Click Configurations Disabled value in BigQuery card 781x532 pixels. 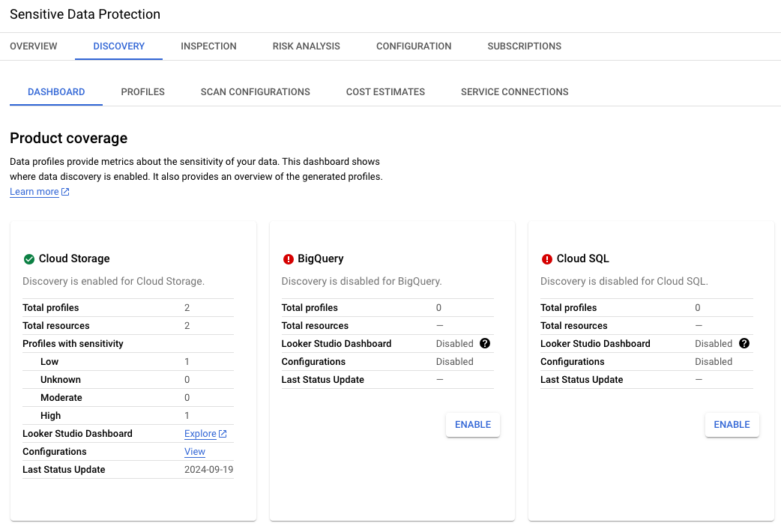click(x=455, y=362)
